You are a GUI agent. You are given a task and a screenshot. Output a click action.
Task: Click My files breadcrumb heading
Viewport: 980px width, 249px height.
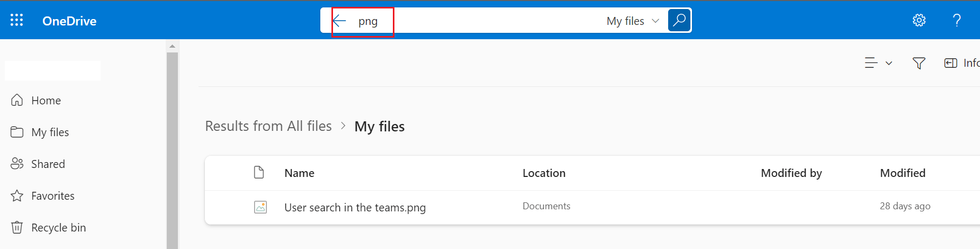click(x=380, y=127)
